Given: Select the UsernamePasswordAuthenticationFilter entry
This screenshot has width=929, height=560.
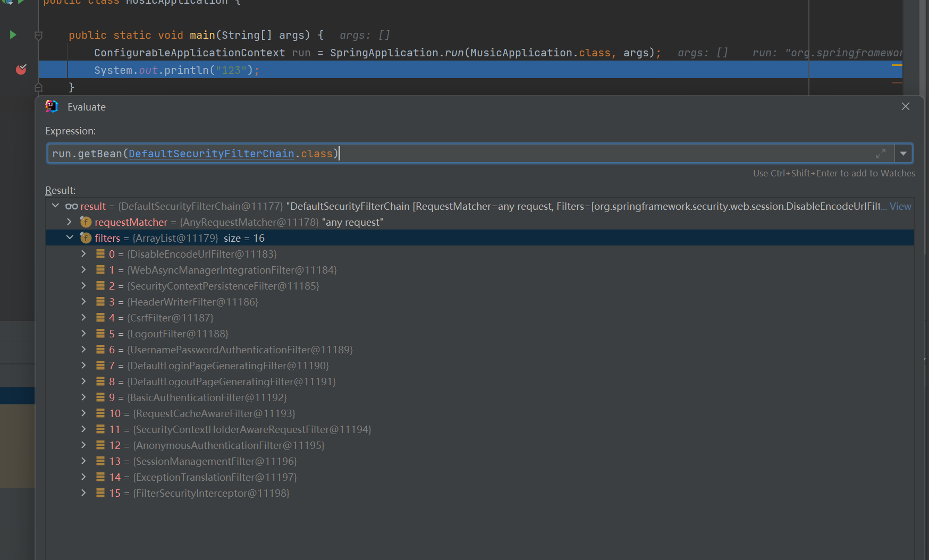Looking at the screenshot, I should 240,350.
